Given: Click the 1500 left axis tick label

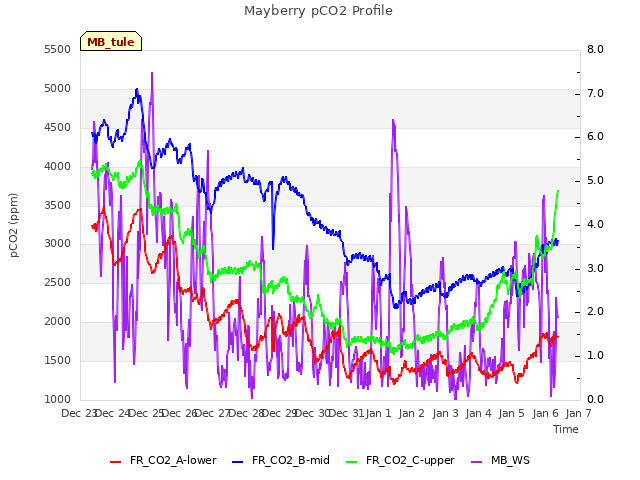Looking at the screenshot, I should point(58,360).
